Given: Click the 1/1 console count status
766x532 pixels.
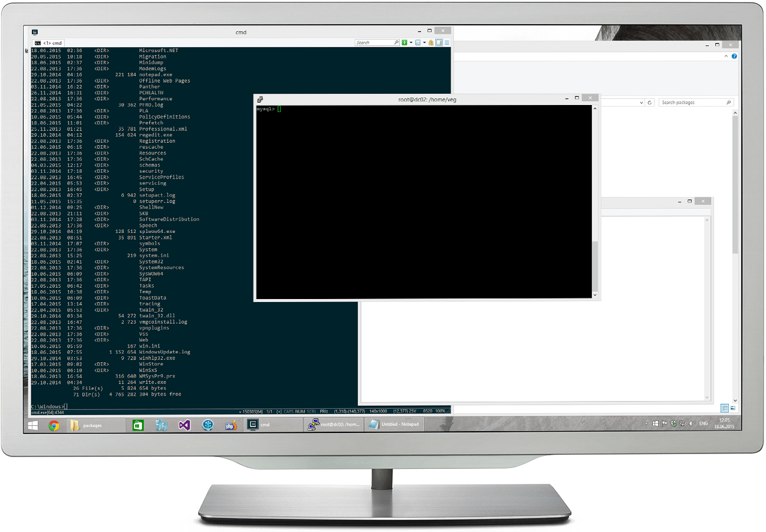Looking at the screenshot, I should (x=269, y=411).
